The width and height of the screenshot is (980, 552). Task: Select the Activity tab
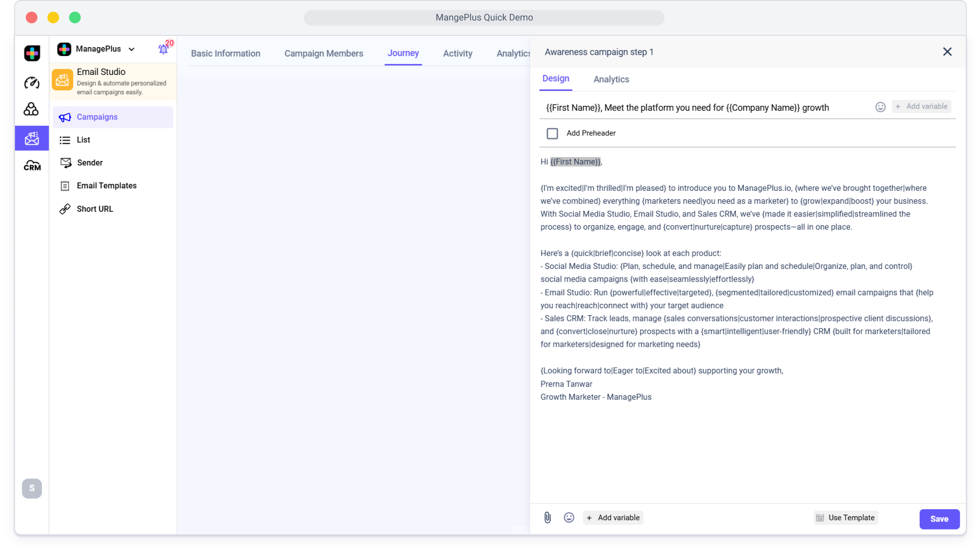click(x=457, y=53)
